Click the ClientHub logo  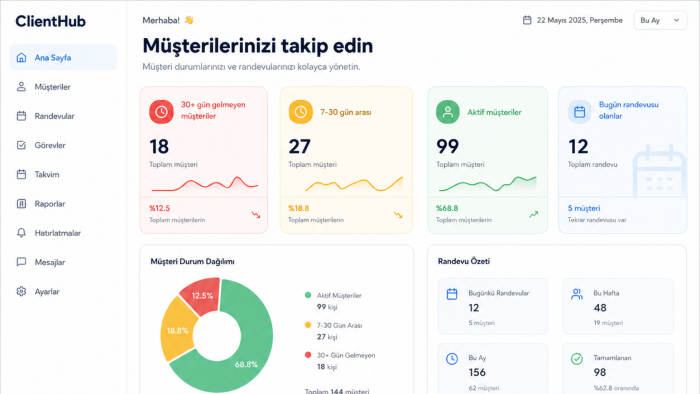click(50, 21)
